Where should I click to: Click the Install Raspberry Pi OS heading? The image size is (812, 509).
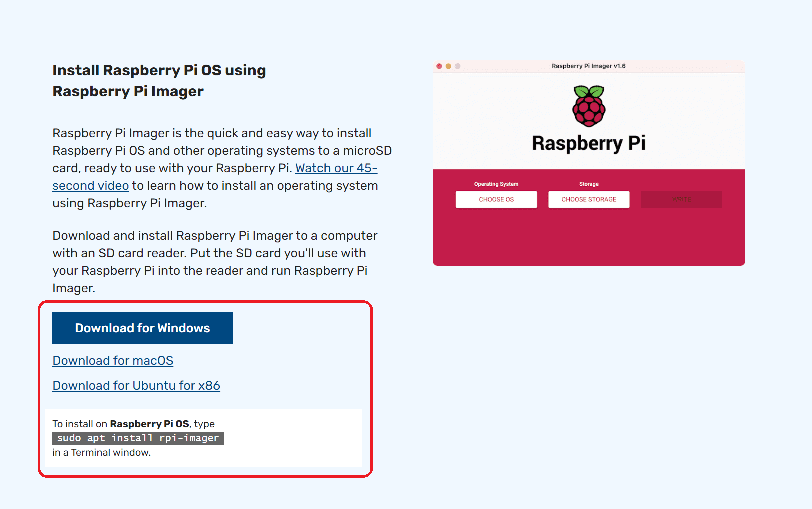[159, 80]
